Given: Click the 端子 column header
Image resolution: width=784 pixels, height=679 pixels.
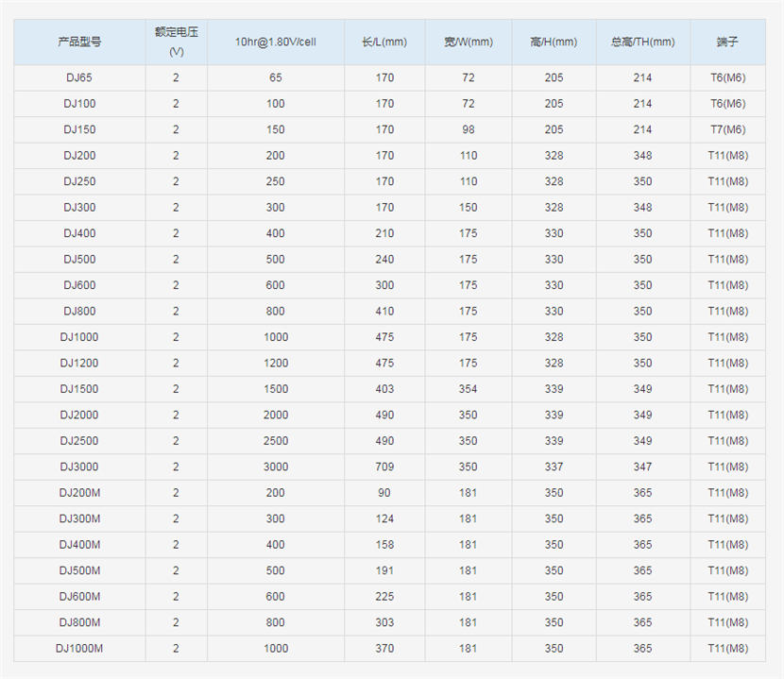Looking at the screenshot, I should [x=727, y=42].
